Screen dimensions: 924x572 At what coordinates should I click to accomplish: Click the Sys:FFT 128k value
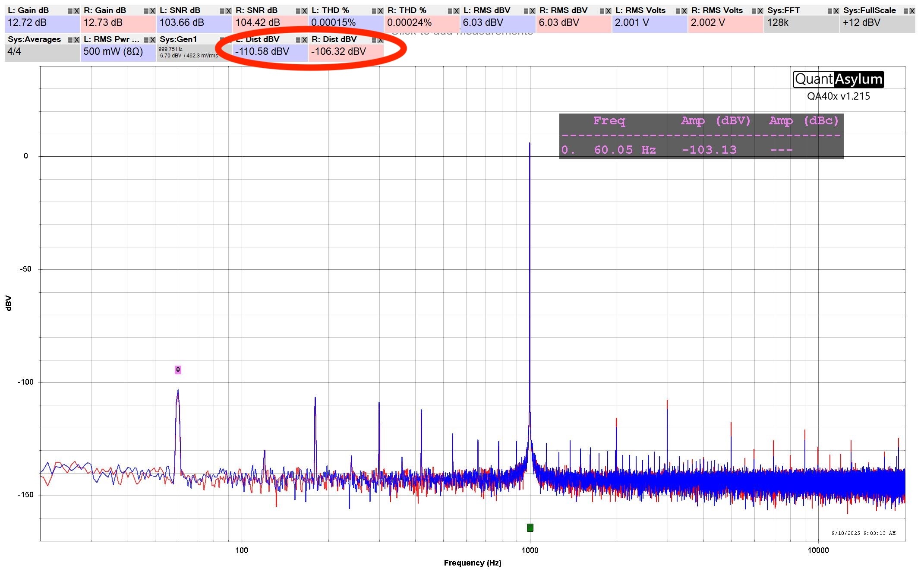tap(778, 23)
